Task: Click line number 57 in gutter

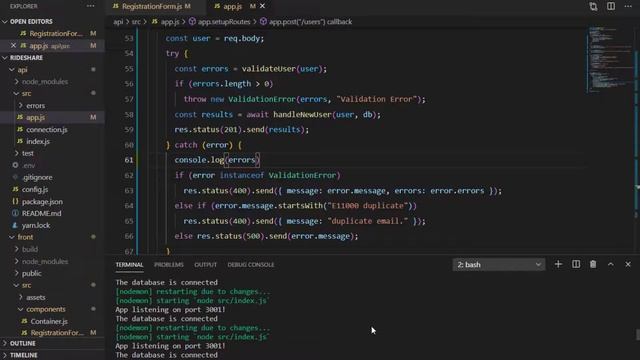Action: coord(129,99)
